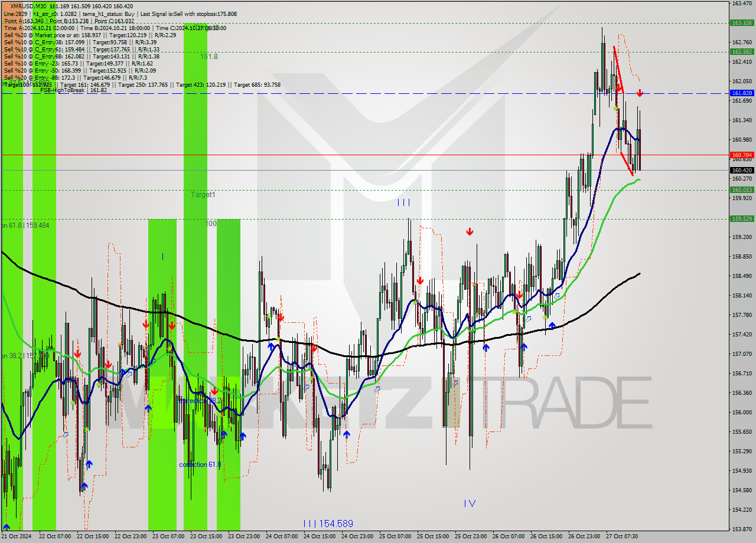Click the 155.650 price axis value
Image resolution: width=756 pixels, height=543 pixels.
click(742, 432)
